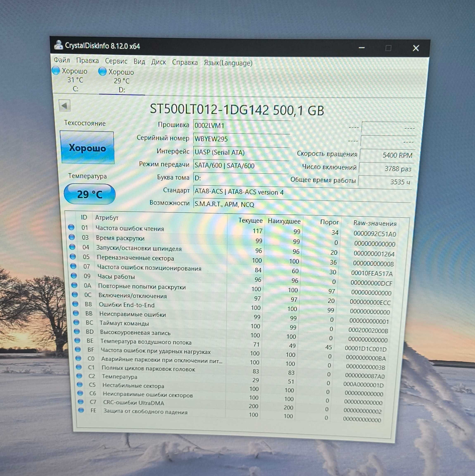This screenshot has width=475, height=476.
Task: Switch to the C: drive tab
Action: [75, 80]
